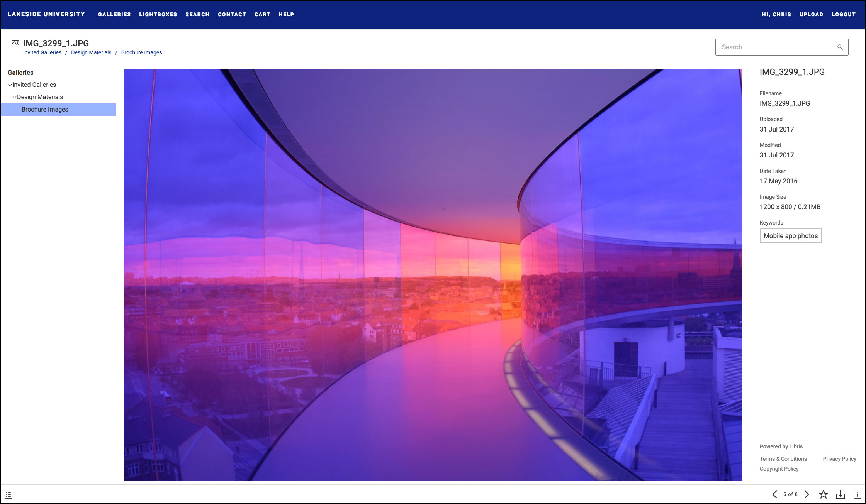Click the search magnifier icon
This screenshot has width=866, height=504.
coord(840,47)
